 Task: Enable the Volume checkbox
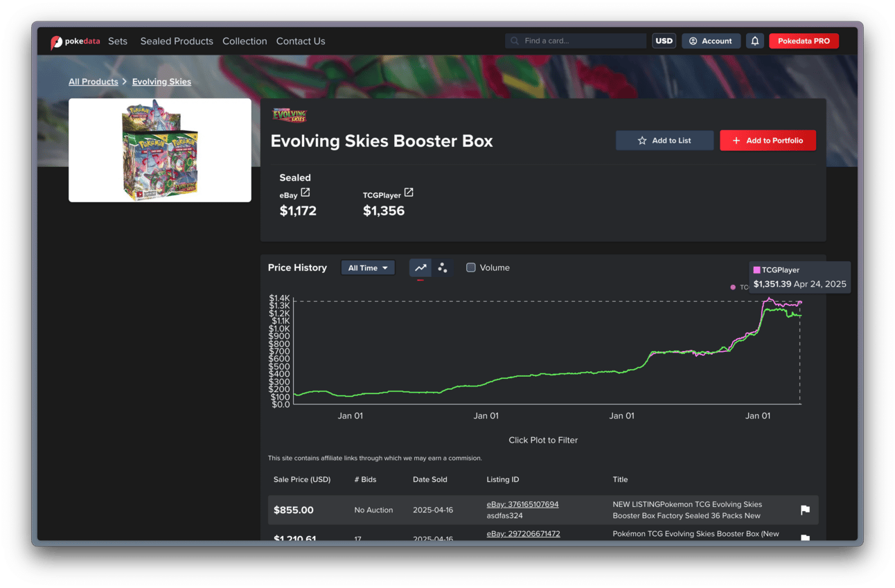tap(471, 267)
